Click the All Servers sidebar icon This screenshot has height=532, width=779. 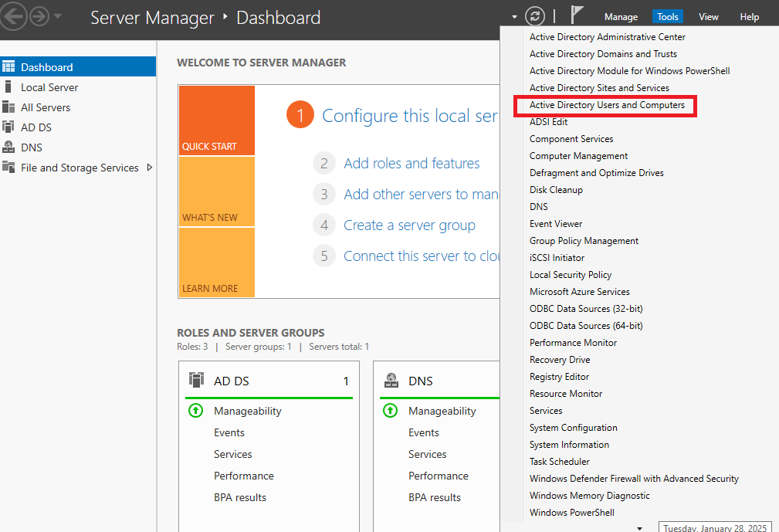click(8, 107)
